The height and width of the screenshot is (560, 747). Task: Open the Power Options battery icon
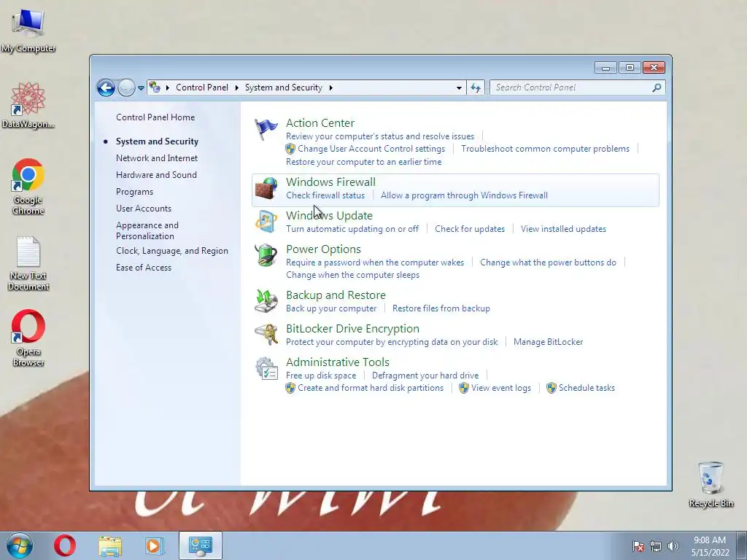pyautogui.click(x=266, y=256)
